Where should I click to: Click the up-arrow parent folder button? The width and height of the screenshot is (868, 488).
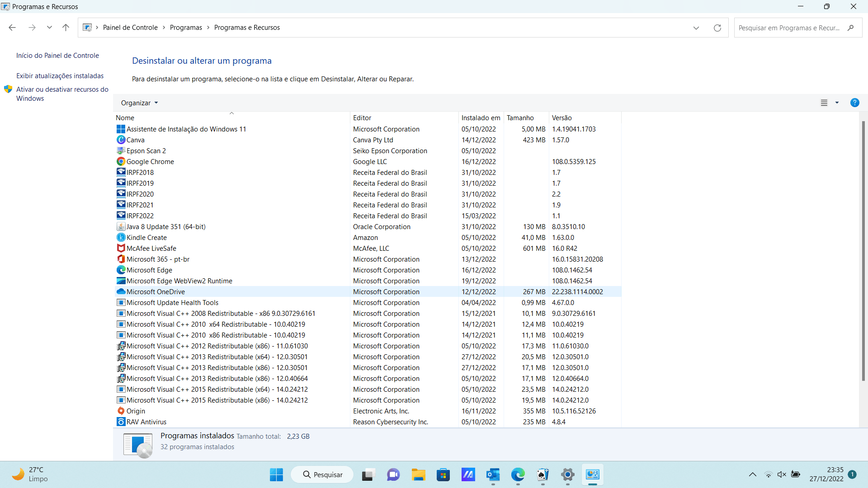pyautogui.click(x=66, y=28)
